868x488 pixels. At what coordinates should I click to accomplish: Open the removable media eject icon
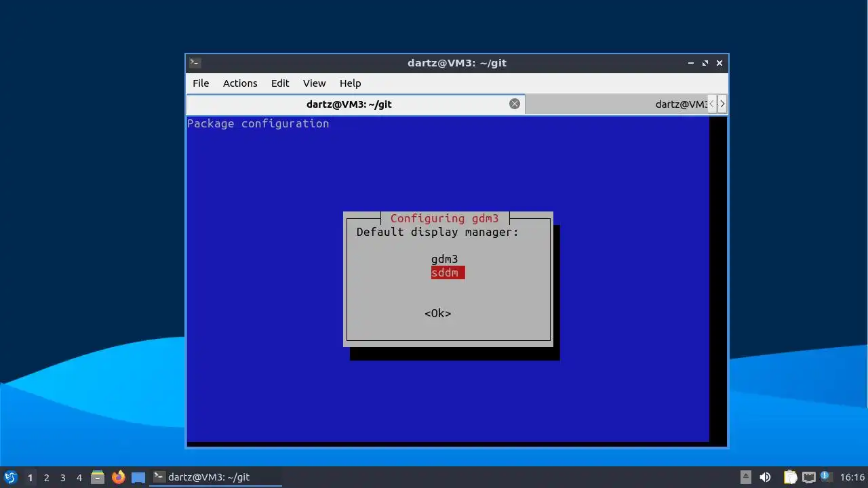746,477
